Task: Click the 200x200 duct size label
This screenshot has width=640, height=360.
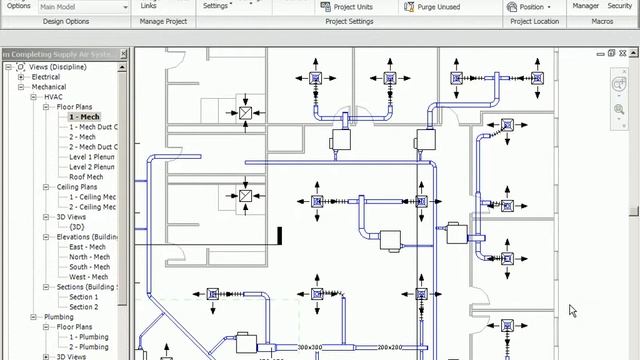Action: pyautogui.click(x=389, y=347)
